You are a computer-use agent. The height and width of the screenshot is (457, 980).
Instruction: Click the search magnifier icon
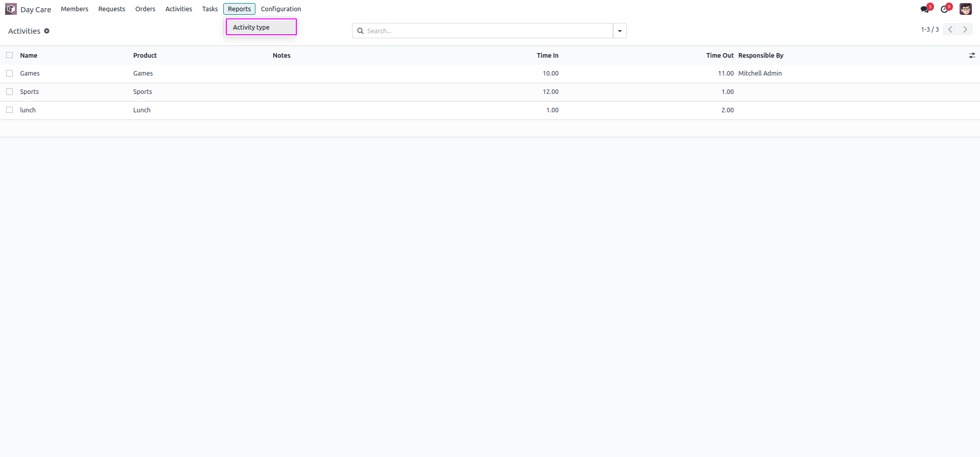click(x=360, y=31)
